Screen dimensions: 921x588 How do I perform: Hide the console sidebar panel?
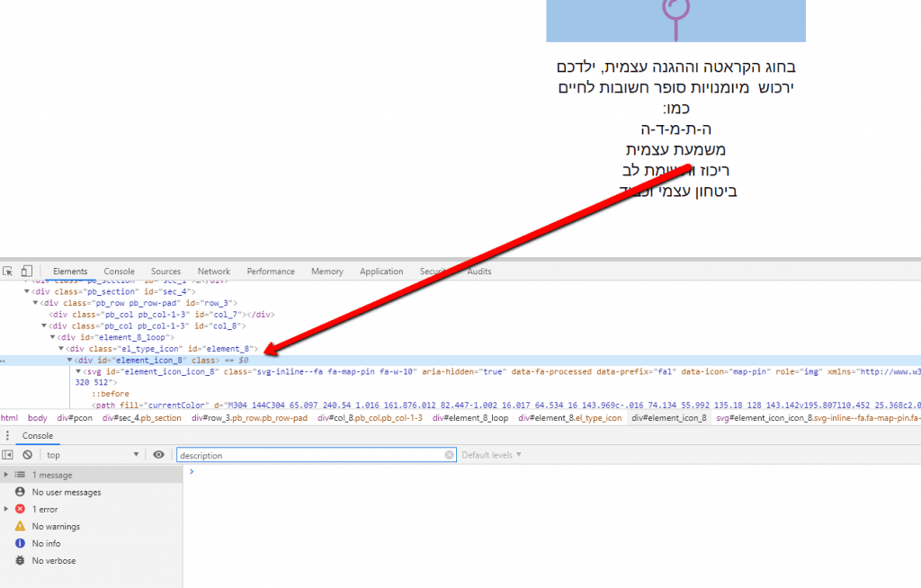[8, 455]
